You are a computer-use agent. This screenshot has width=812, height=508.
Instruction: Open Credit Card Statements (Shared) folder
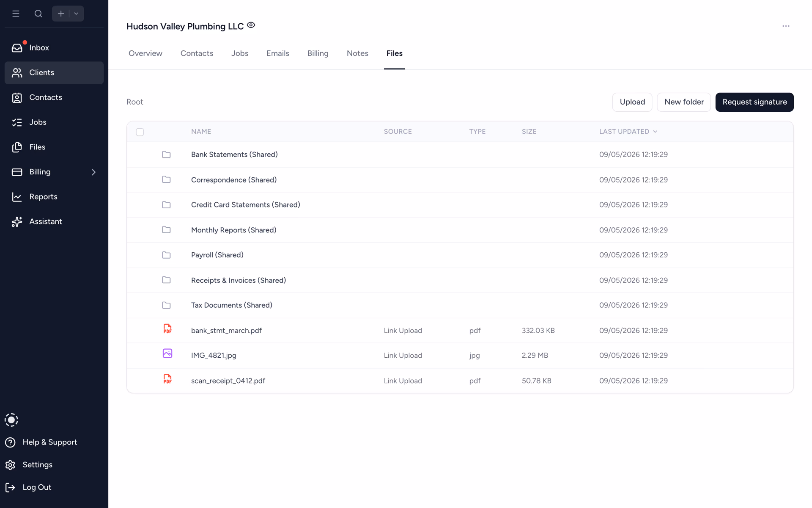246,205
